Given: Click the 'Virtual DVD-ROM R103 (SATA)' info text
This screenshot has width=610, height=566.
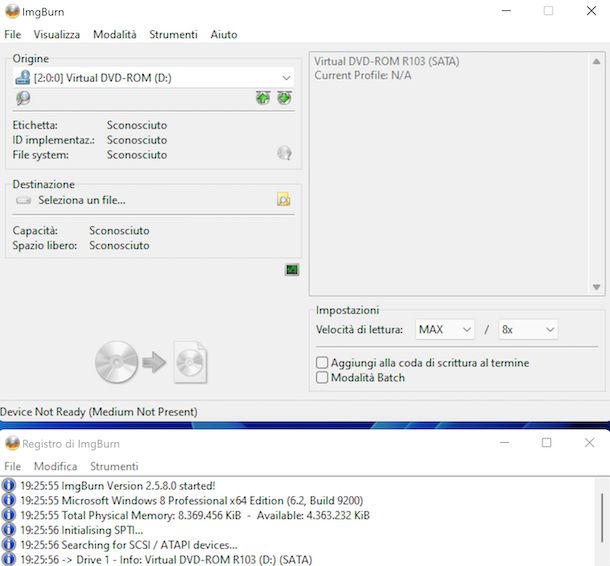Looking at the screenshot, I should (x=386, y=61).
